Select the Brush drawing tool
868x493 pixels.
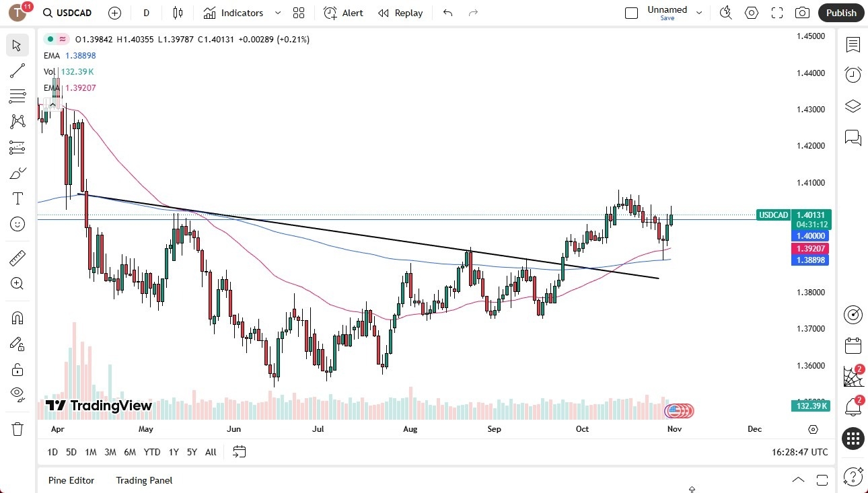point(17,173)
